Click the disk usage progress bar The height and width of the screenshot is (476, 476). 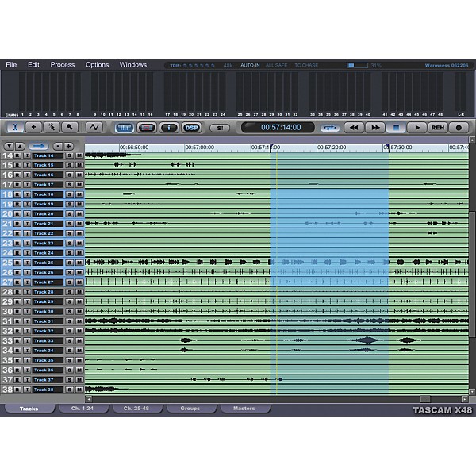(357, 65)
